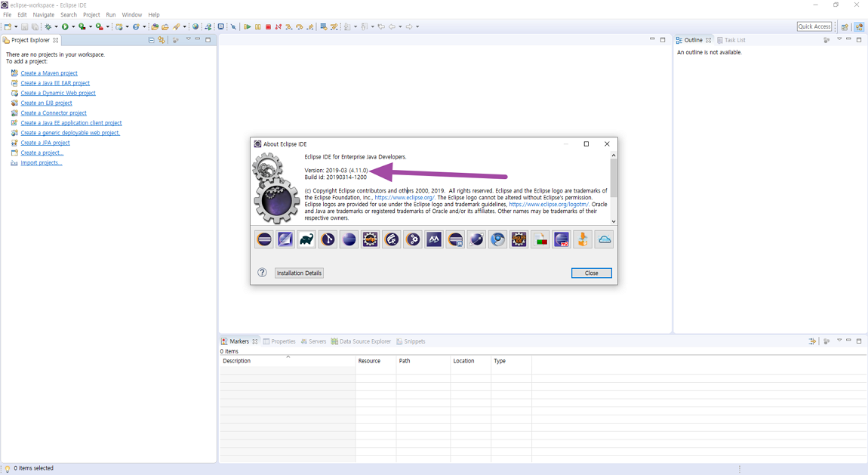The image size is (868, 475).
Task: Click the cloud plug-in icon in About dialog
Action: (x=604, y=239)
